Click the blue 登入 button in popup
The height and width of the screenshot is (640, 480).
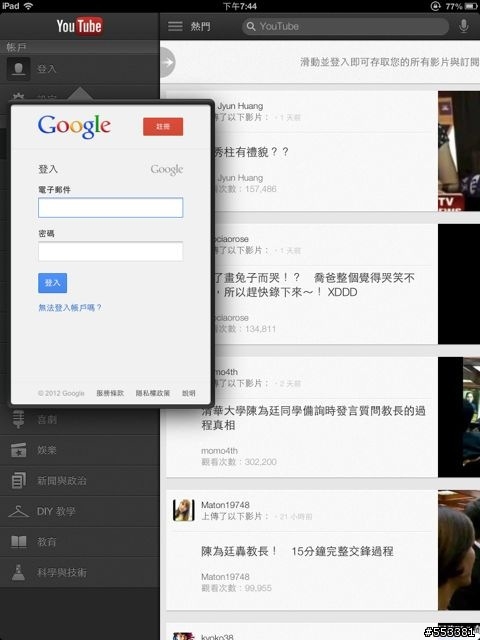pyautogui.click(x=52, y=283)
